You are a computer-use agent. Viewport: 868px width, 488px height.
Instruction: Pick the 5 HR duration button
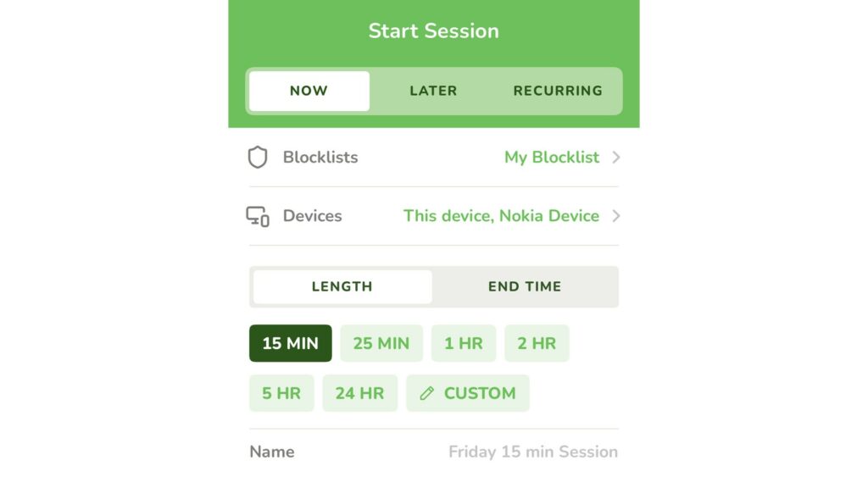tap(281, 393)
